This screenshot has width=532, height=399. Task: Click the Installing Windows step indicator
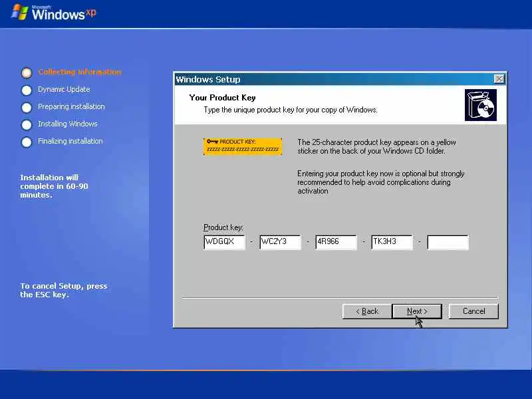tap(27, 125)
